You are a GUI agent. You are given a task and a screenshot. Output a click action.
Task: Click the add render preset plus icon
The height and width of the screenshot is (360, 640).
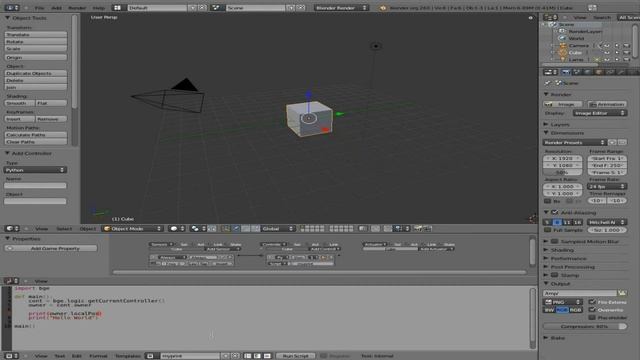tap(612, 142)
